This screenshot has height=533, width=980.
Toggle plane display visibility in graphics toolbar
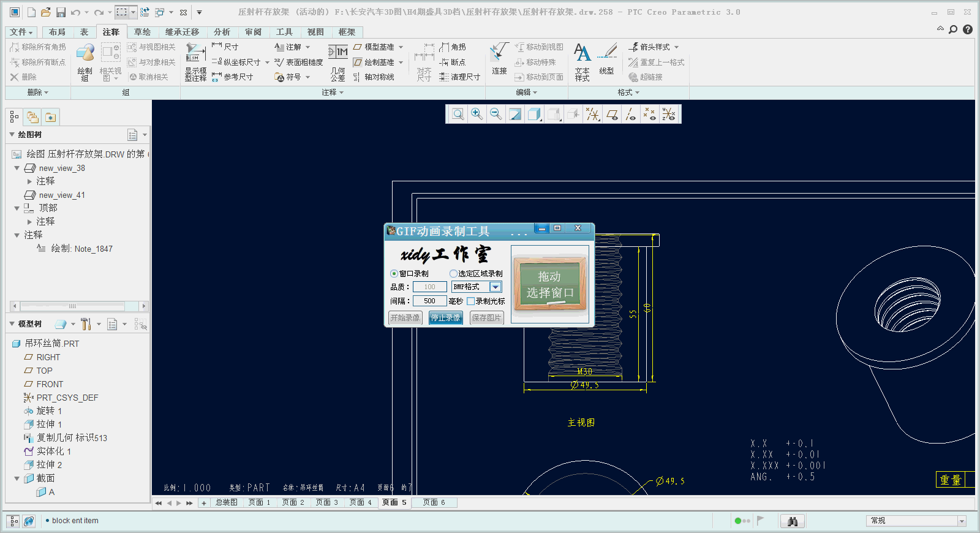[x=612, y=114]
